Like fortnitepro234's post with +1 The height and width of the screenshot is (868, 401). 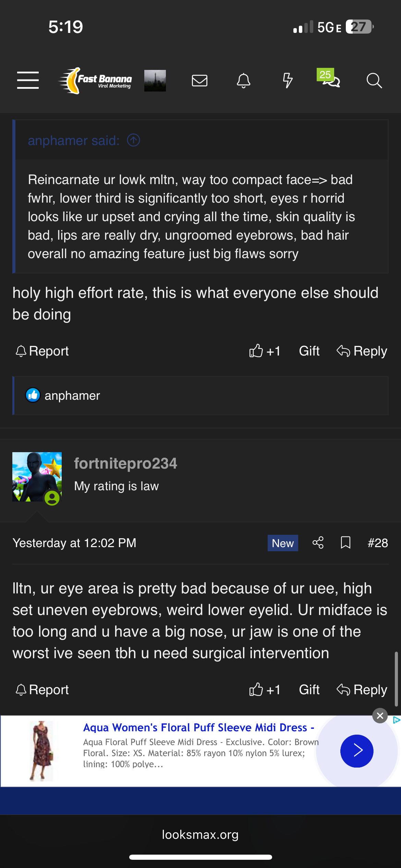(265, 689)
